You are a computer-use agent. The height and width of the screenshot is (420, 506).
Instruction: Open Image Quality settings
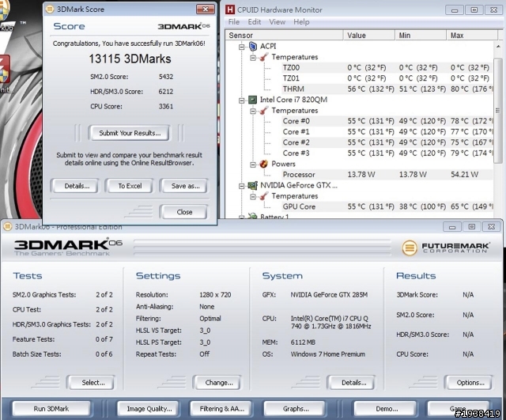149,409
